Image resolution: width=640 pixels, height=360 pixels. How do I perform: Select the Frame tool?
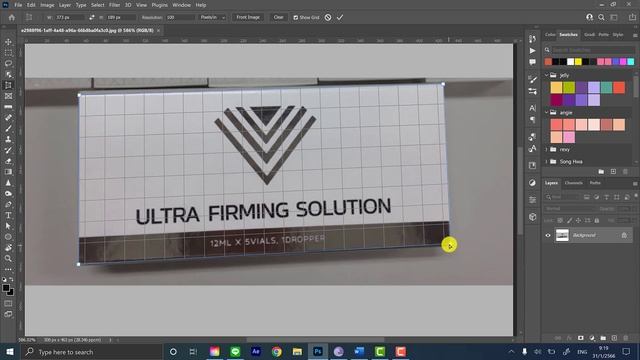pos(8,96)
